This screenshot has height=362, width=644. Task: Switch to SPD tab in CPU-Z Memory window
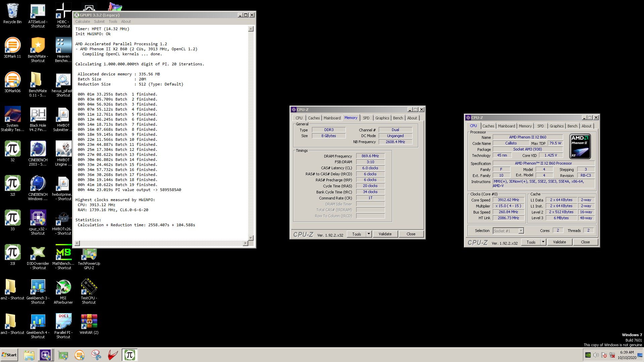[366, 118]
